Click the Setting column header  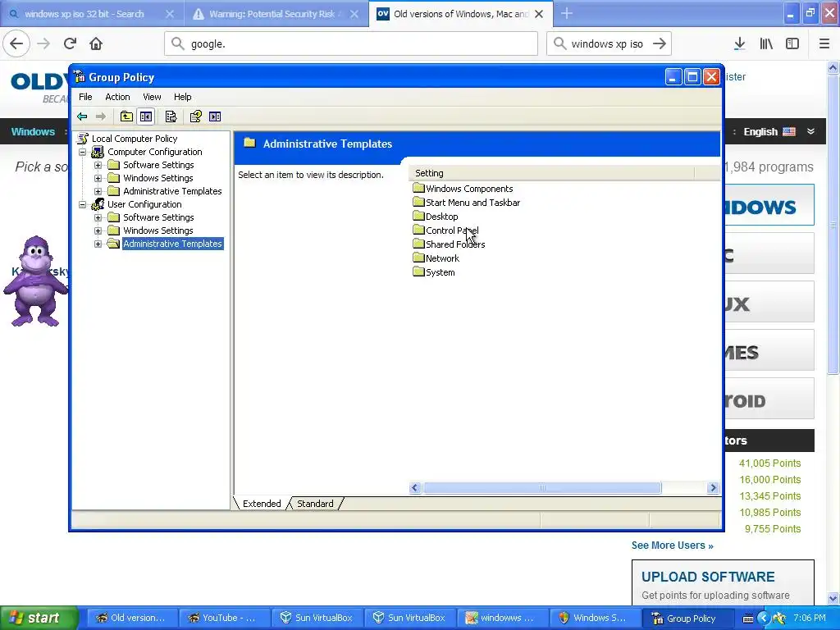(552, 173)
